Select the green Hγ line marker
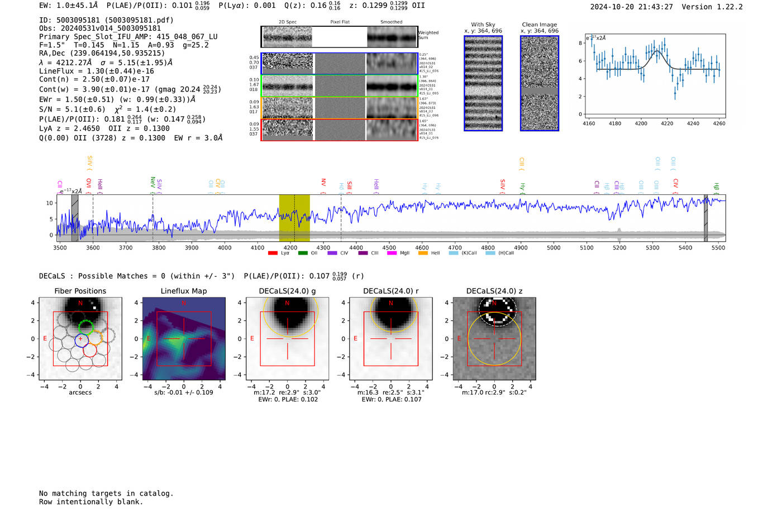Image resolution: width=782 pixels, height=532 pixels. [x=523, y=188]
